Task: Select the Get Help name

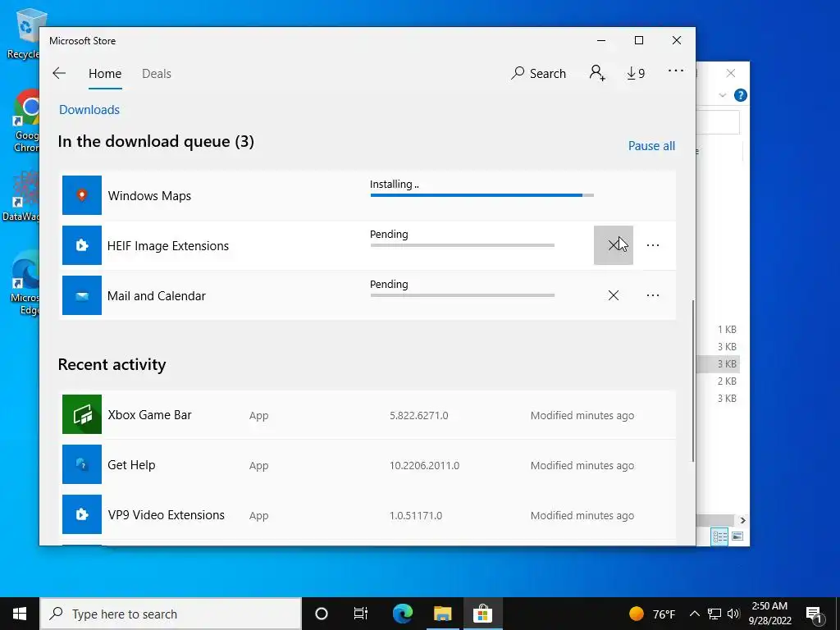Action: [131, 465]
